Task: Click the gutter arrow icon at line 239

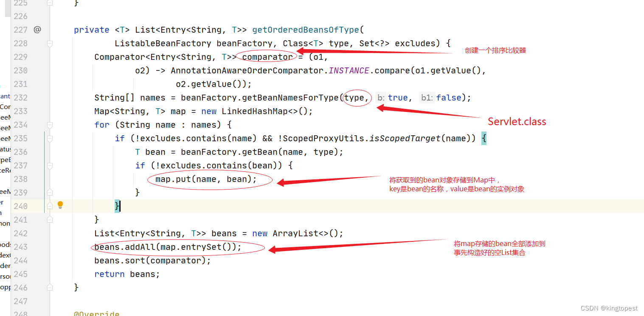Action: point(50,192)
